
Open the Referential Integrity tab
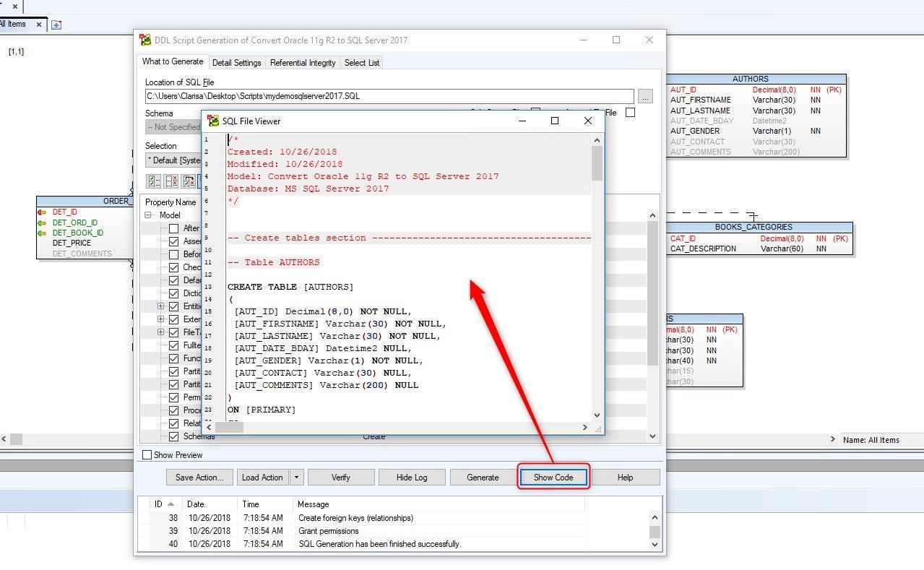(303, 63)
